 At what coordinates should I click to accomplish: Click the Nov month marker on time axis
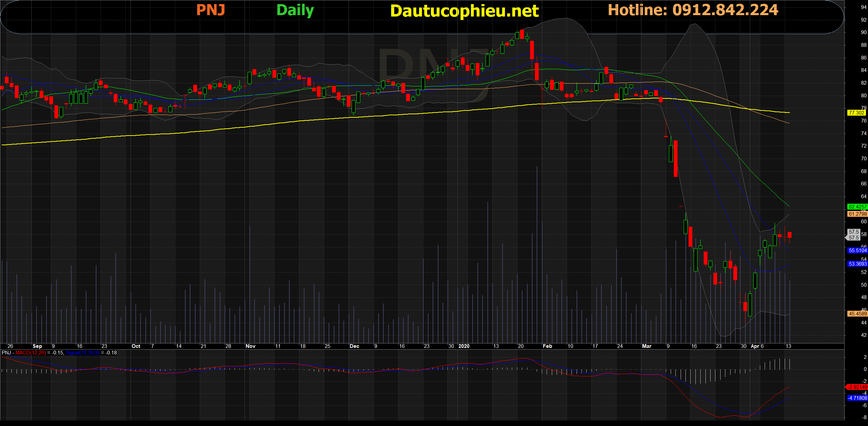click(x=250, y=346)
